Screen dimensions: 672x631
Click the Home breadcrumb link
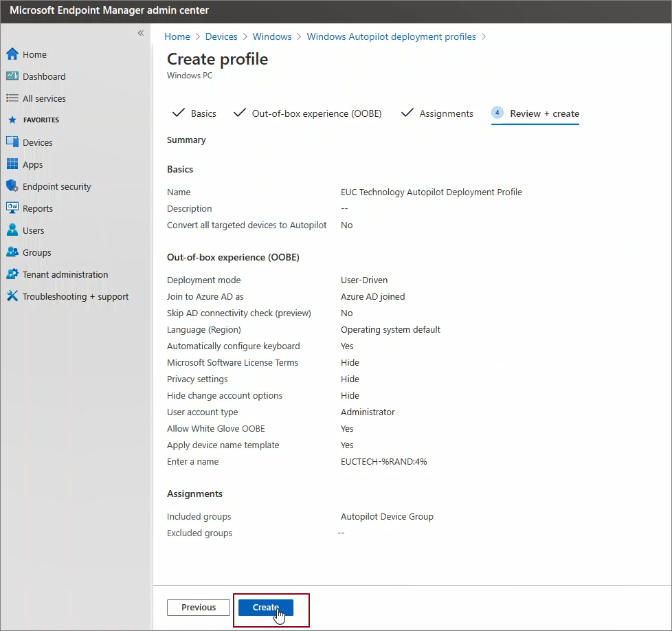[x=177, y=37]
